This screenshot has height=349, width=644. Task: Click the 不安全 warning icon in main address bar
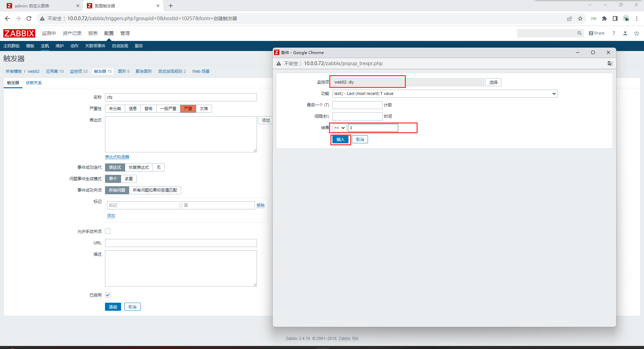pos(42,18)
